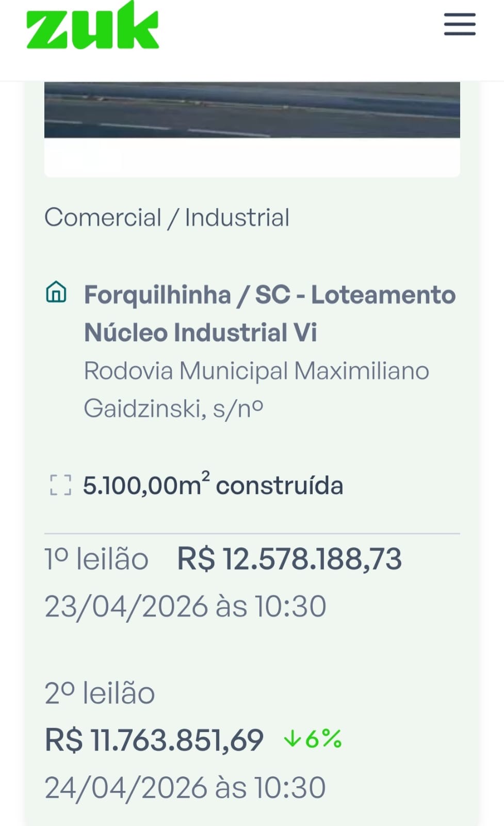Click the 5.100,00m² construída area text

coord(213,485)
